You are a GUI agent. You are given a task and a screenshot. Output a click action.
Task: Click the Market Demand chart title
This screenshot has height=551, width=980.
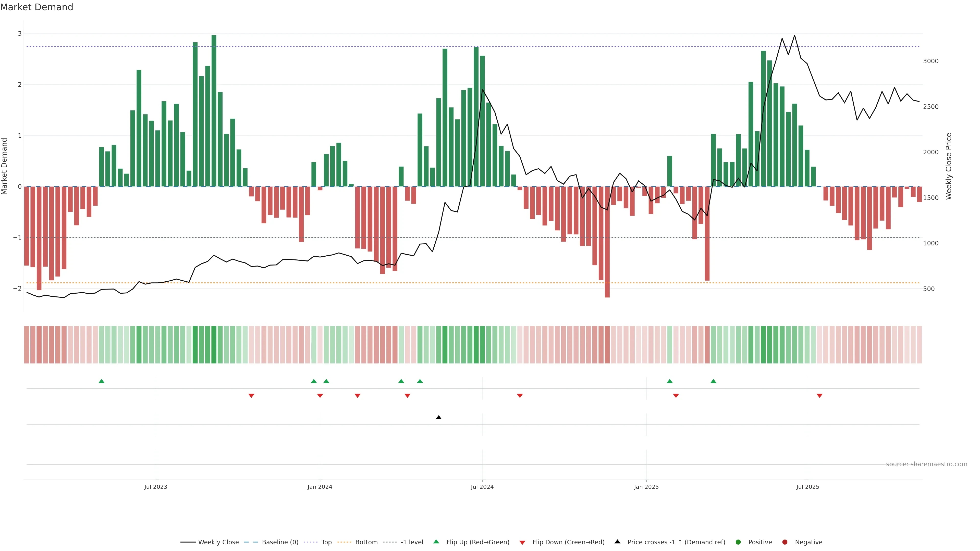point(36,7)
